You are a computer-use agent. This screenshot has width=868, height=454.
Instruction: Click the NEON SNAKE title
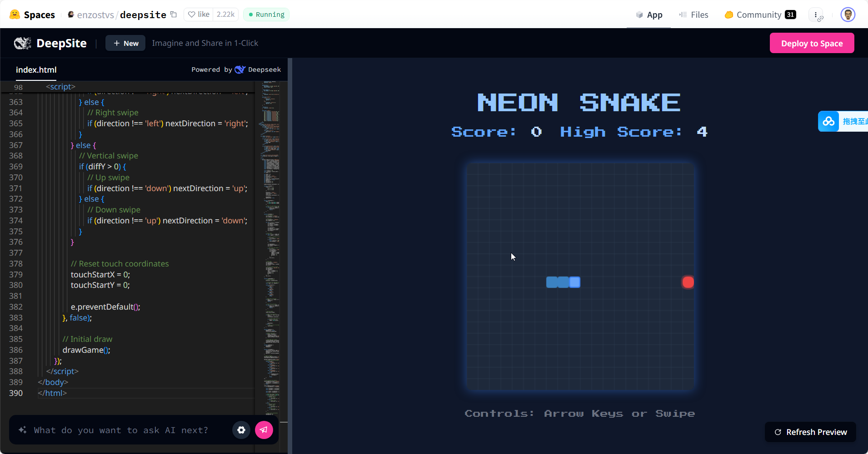[579, 102]
